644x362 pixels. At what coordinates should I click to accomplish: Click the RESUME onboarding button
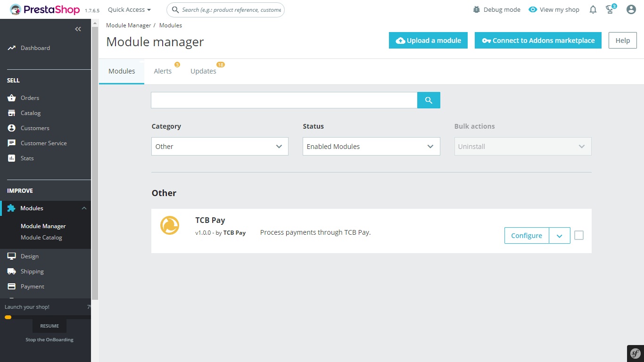tap(50, 326)
